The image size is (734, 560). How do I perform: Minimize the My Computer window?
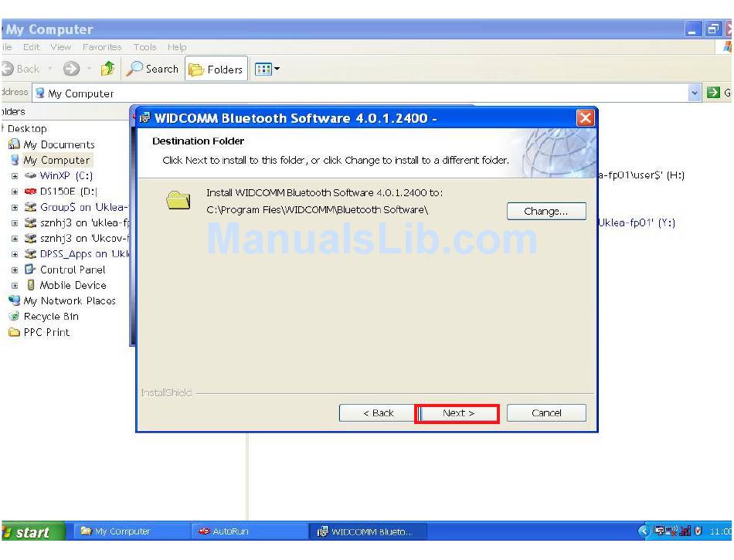pos(693,29)
